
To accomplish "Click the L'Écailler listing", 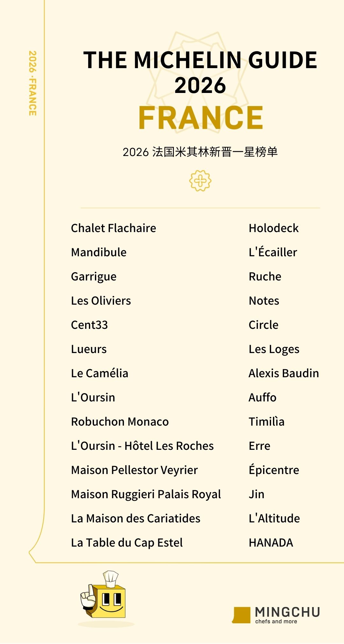I will [273, 252].
